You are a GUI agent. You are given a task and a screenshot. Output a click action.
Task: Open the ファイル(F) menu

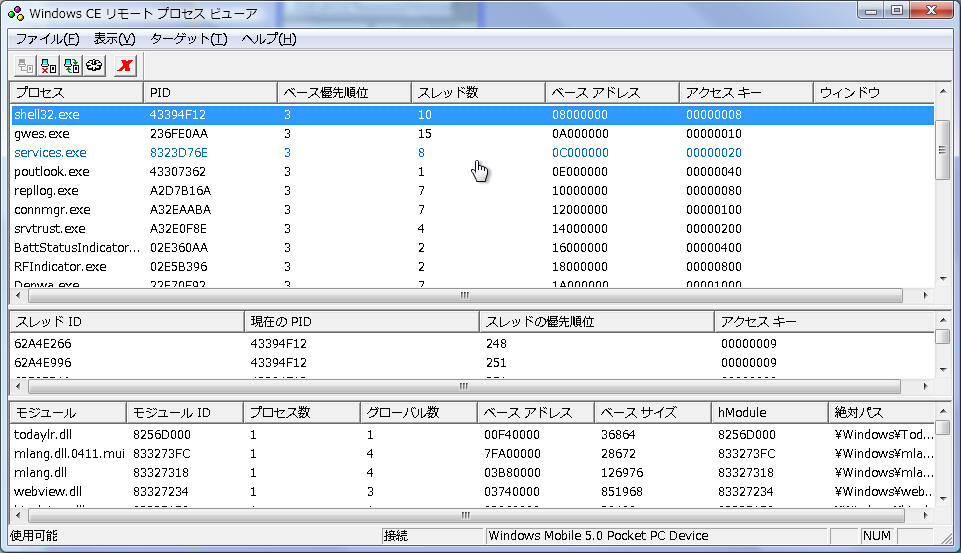47,39
